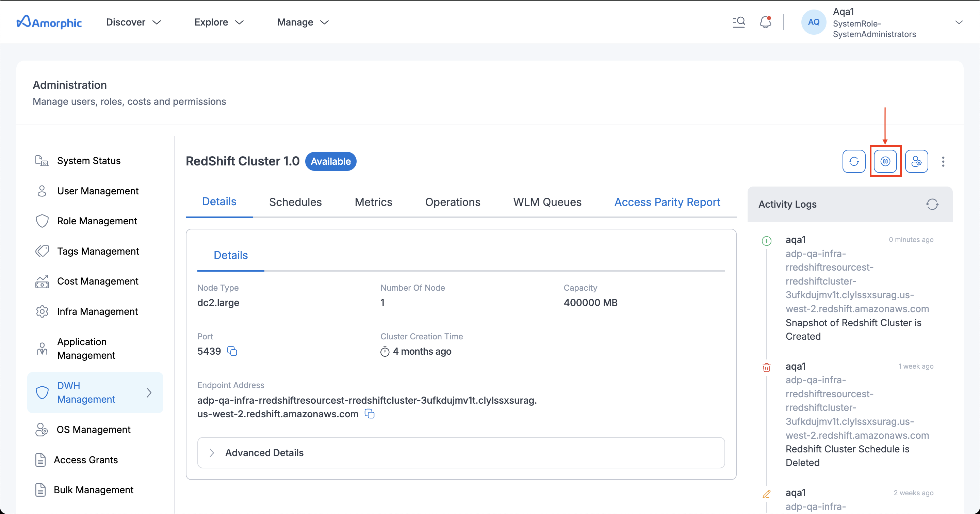This screenshot has width=980, height=514.
Task: Pause the RedShift cluster
Action: point(885,161)
